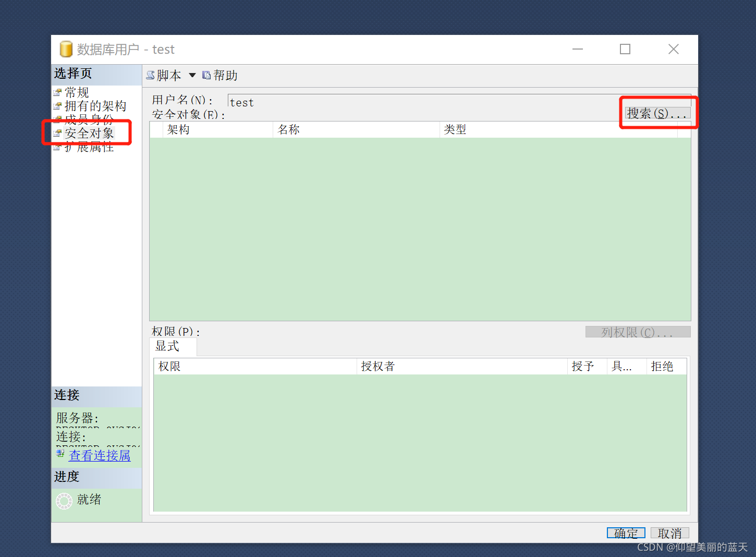This screenshot has width=756, height=557.
Task: Click the 就绪 progress spinner icon
Action: tap(64, 501)
